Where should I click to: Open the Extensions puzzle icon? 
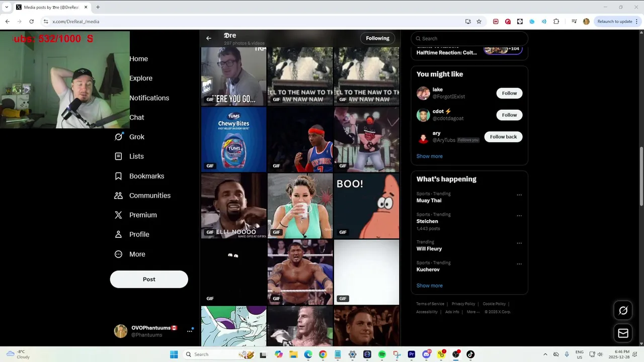pyautogui.click(x=556, y=22)
